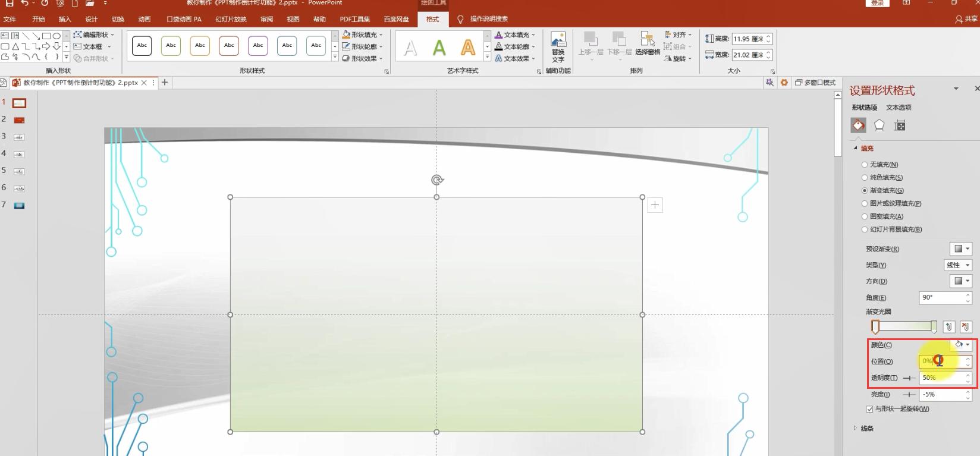Click the Angle (角度) input field
The image size is (980, 456).
[941, 298]
